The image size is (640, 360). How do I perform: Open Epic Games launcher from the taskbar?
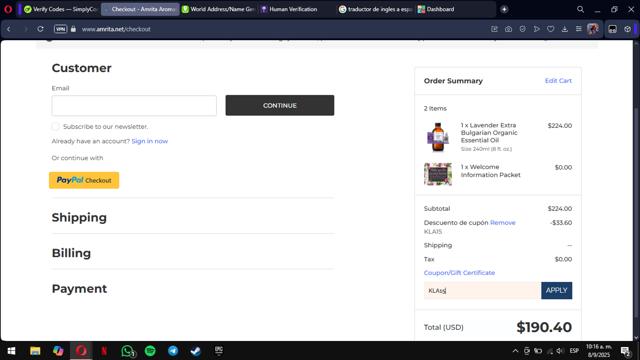[x=219, y=351]
